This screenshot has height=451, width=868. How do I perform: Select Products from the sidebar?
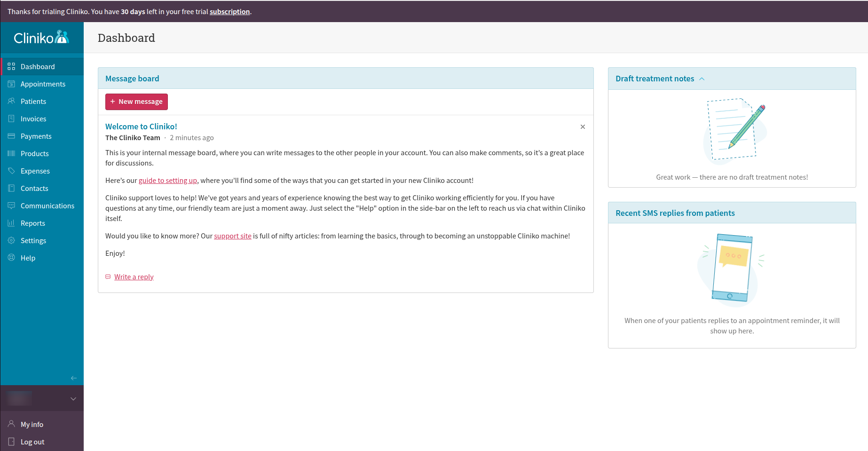[42, 153]
